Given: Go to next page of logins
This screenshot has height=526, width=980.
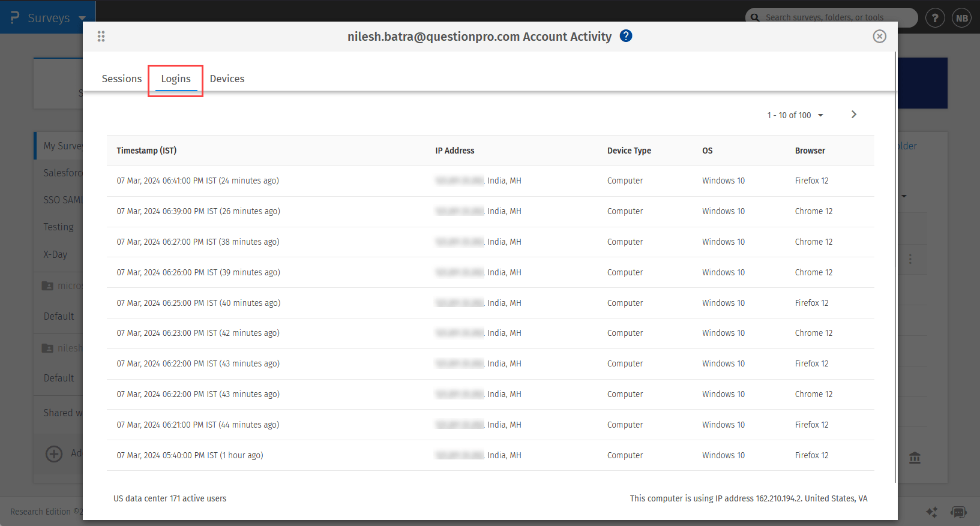Looking at the screenshot, I should tap(854, 115).
